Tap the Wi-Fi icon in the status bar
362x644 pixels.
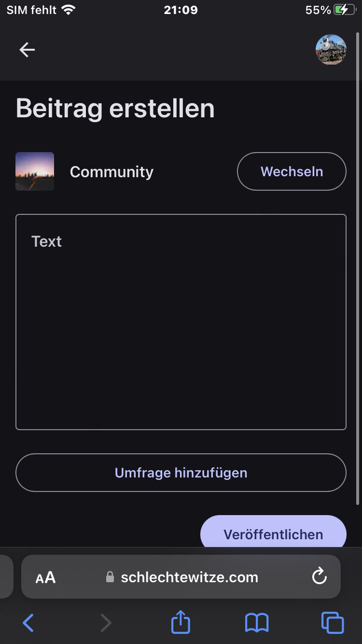click(x=69, y=10)
